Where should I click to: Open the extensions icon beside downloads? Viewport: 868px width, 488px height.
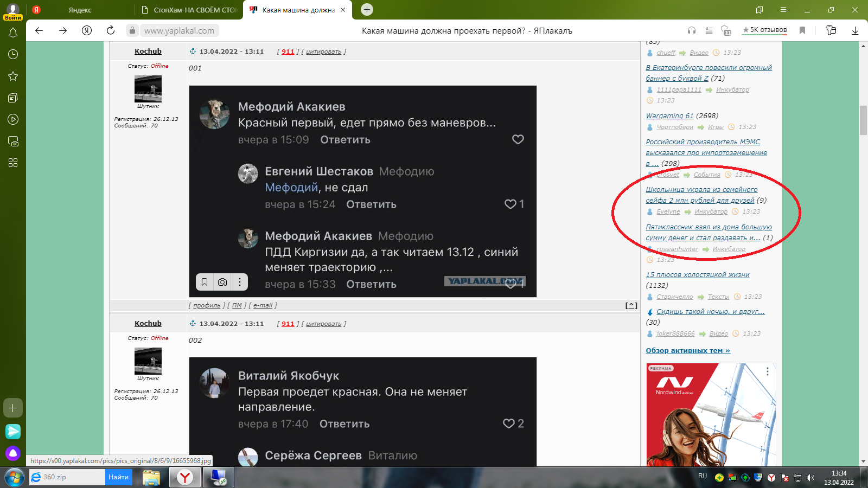pos(831,30)
